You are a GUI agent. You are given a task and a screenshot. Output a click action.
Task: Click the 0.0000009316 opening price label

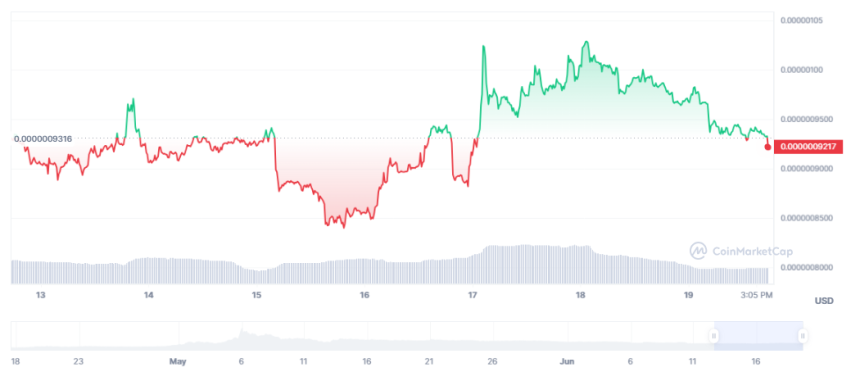(x=43, y=139)
